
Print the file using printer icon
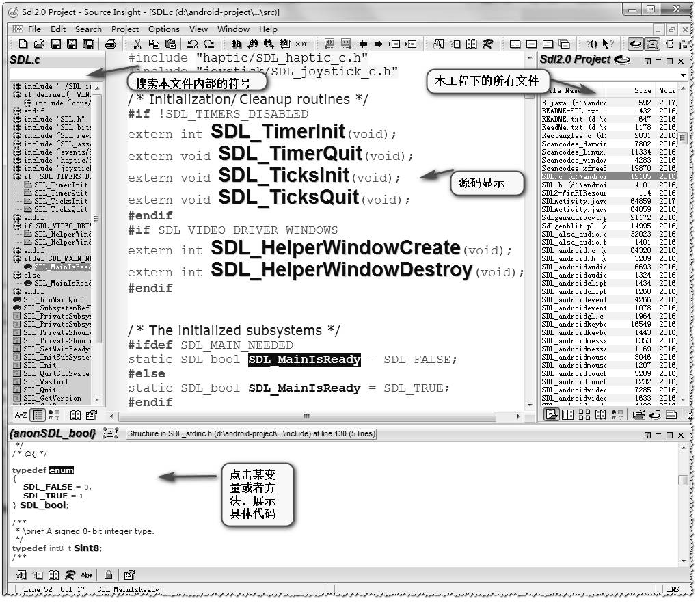coord(110,44)
